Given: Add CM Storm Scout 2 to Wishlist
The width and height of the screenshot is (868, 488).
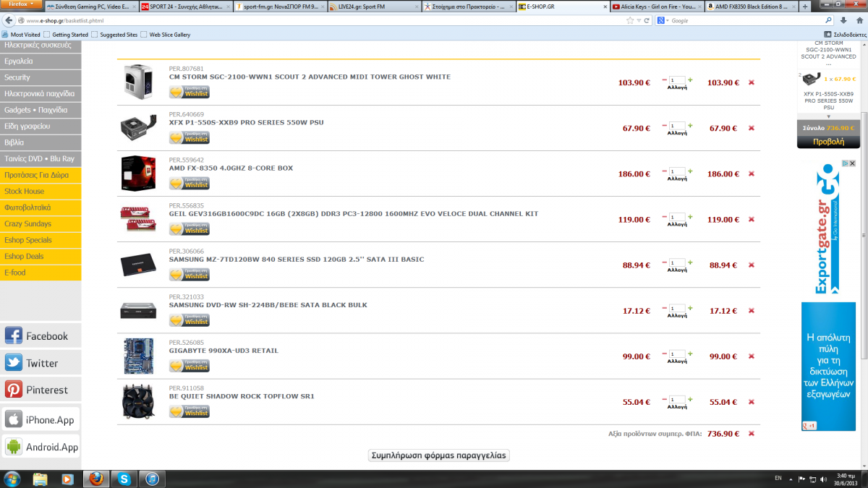Looking at the screenshot, I should 190,92.
